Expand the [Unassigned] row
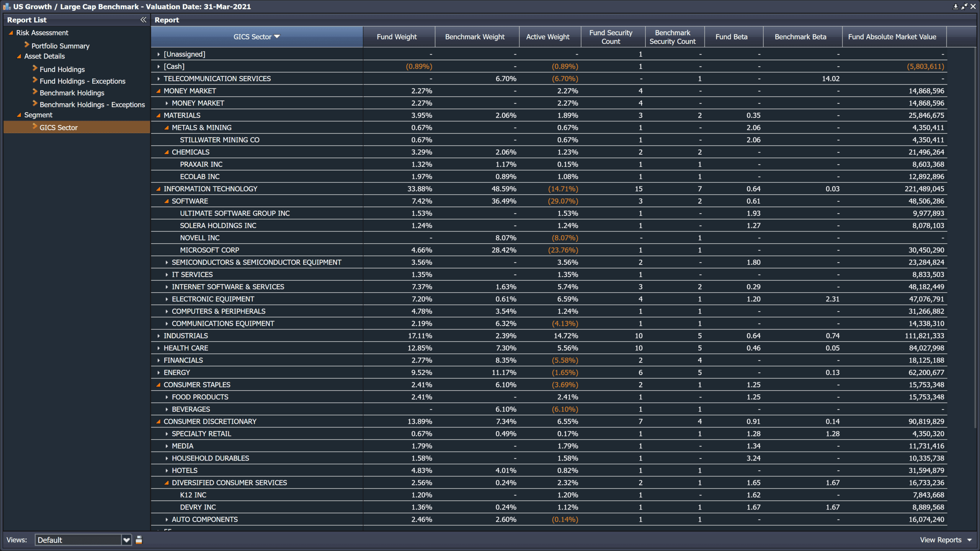This screenshot has width=980, height=551. click(x=158, y=54)
